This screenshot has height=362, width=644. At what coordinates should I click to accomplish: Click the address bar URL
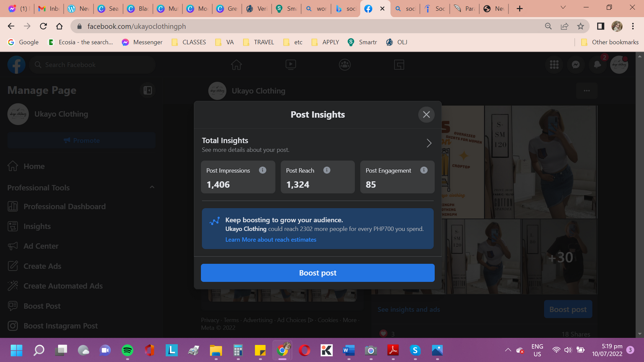point(137,26)
